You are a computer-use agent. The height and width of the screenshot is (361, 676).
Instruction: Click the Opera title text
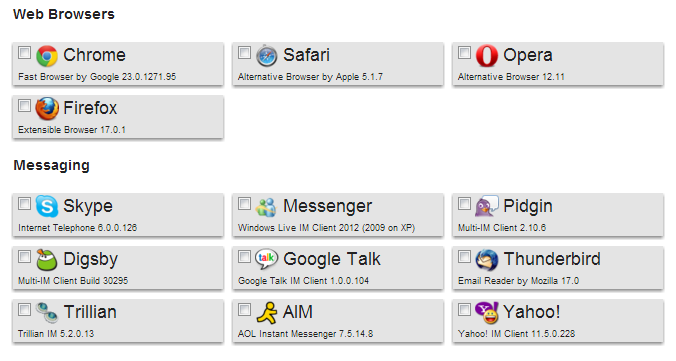528,55
